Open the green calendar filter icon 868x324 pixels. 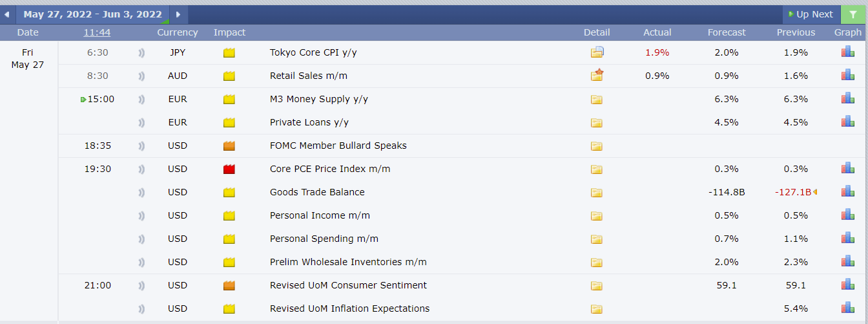tap(853, 14)
